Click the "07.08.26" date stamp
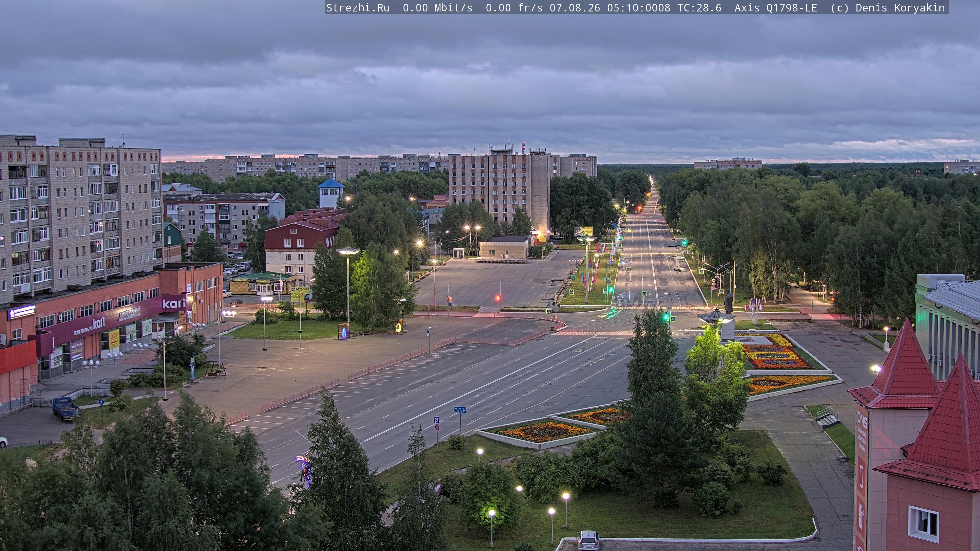The image size is (980, 551). [x=575, y=8]
